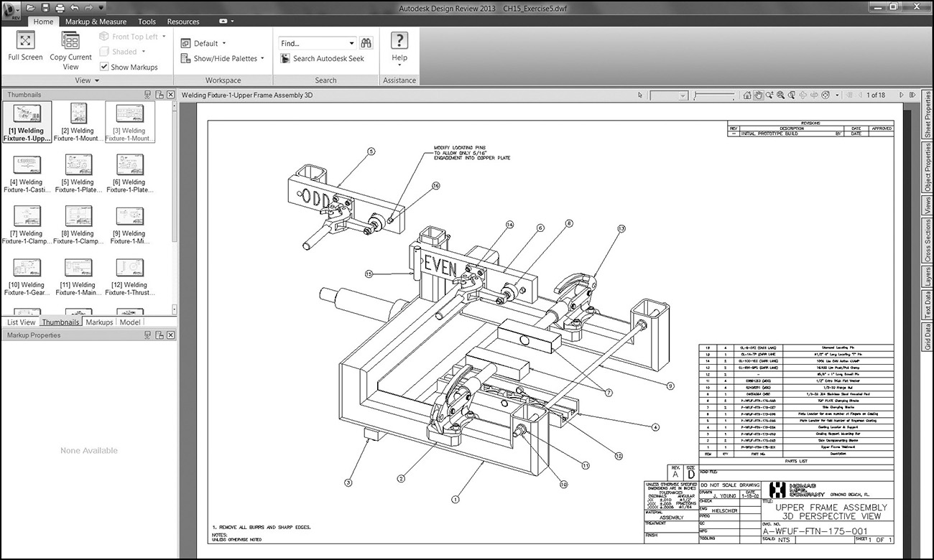Screen dimensions: 934x560
Task: Select thumbnail [2] Welding Fixture-1-Mount
Action: click(78, 122)
